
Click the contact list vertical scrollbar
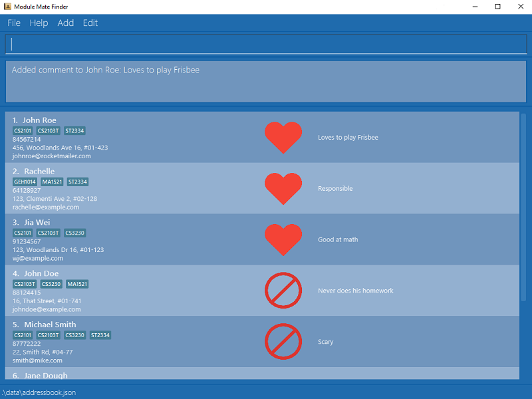tap(523, 207)
